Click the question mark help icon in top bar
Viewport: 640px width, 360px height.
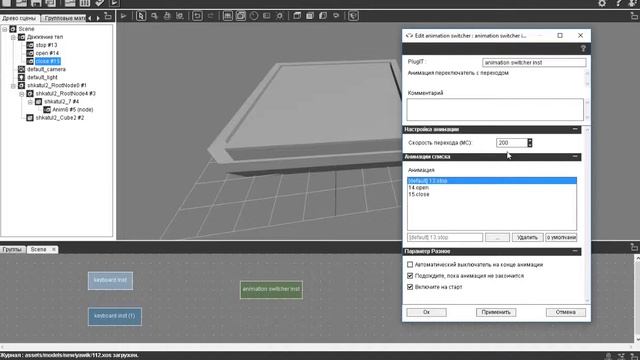point(618,3)
